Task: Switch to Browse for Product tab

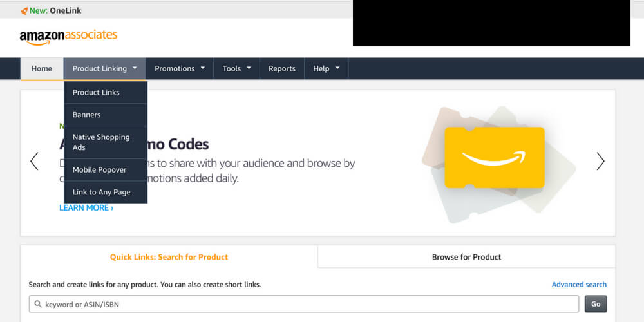Action: click(466, 257)
